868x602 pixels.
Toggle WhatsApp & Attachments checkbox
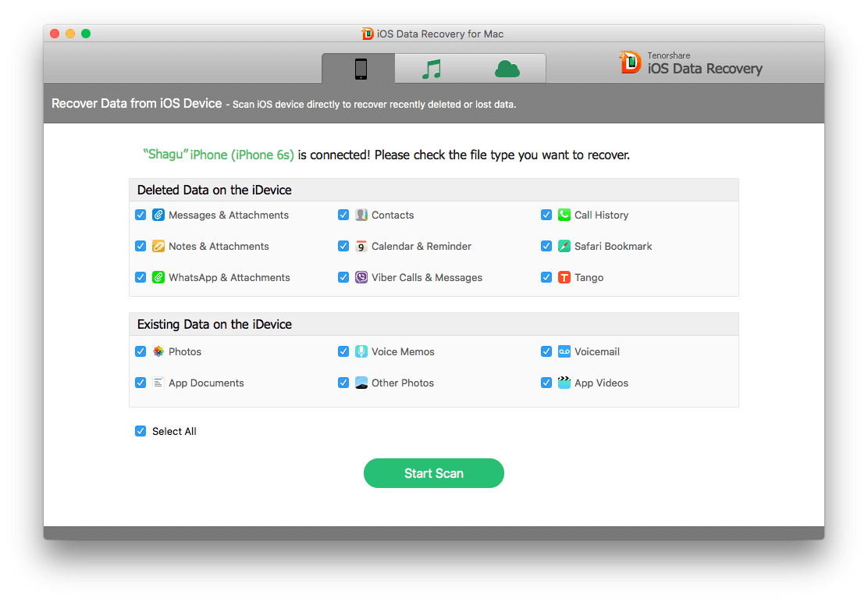click(x=141, y=277)
